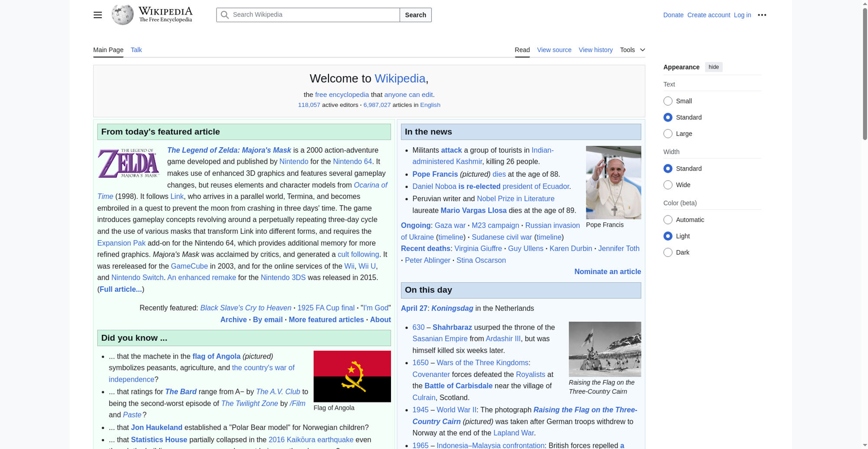Select Standard width option
The image size is (868, 449).
[x=668, y=168]
